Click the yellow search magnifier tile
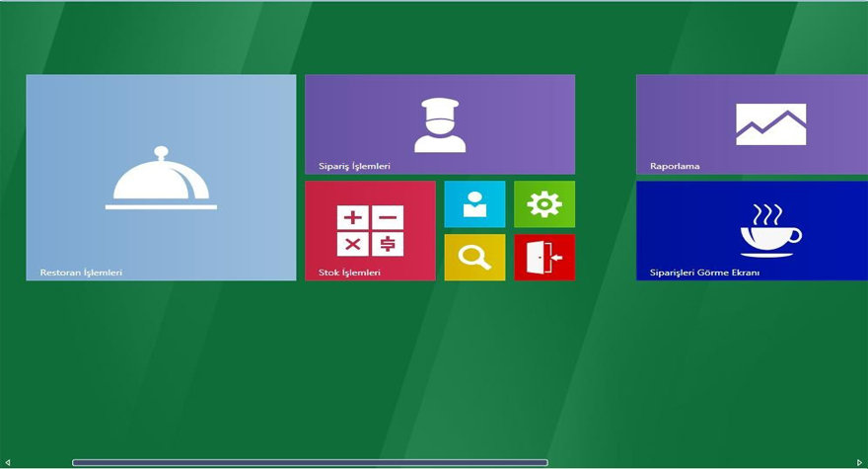 tap(475, 258)
